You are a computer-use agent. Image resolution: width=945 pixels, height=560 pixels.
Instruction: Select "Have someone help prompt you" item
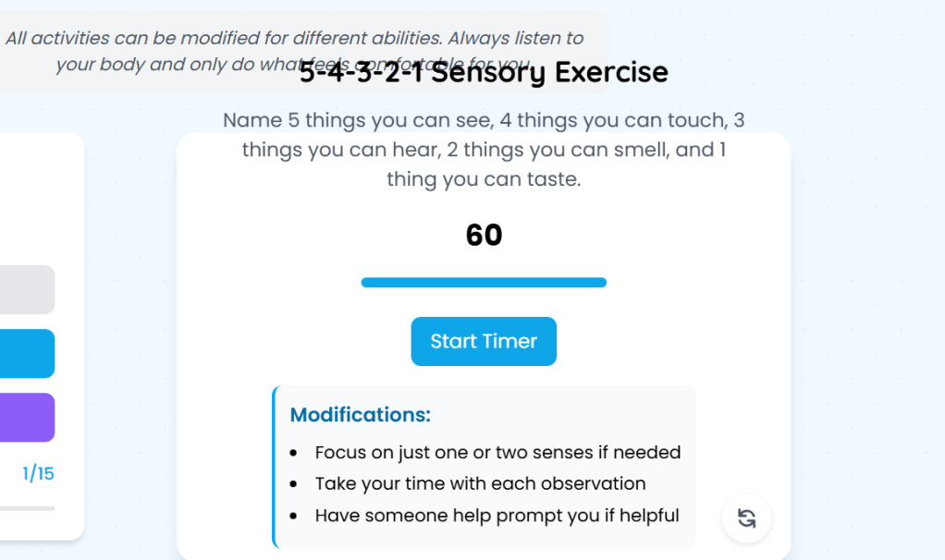(x=497, y=516)
